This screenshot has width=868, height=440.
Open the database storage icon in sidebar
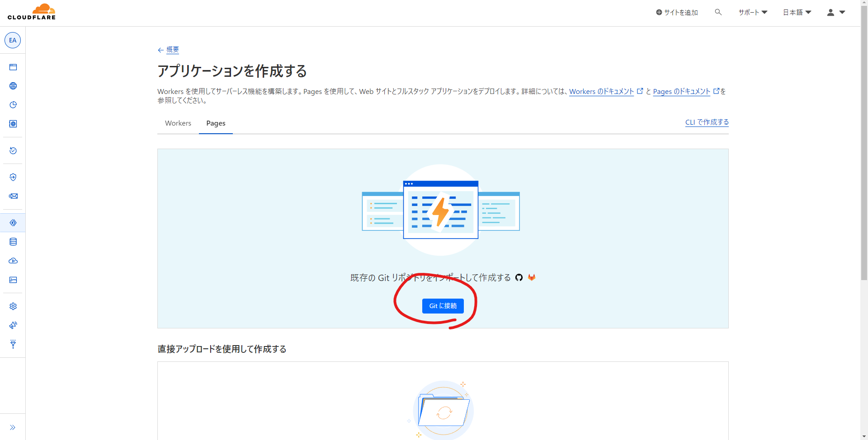click(x=13, y=242)
